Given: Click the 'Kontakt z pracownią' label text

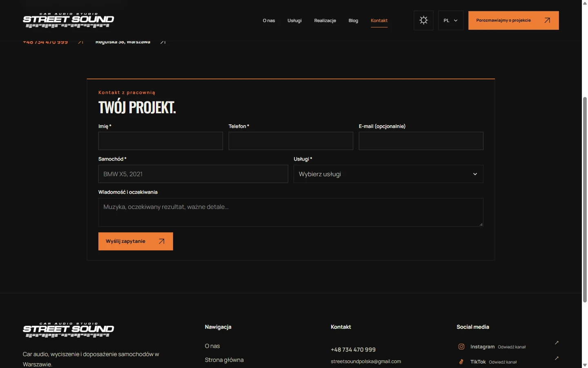Looking at the screenshot, I should [127, 92].
